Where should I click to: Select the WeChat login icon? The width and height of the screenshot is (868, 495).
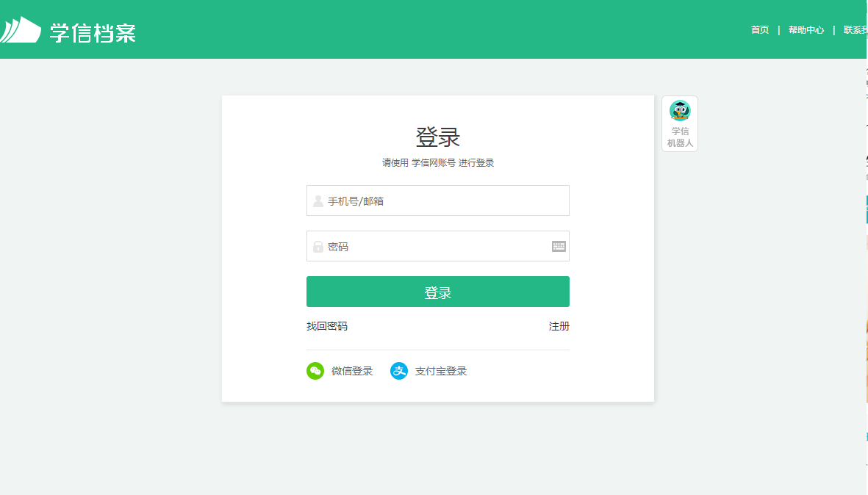pos(315,371)
